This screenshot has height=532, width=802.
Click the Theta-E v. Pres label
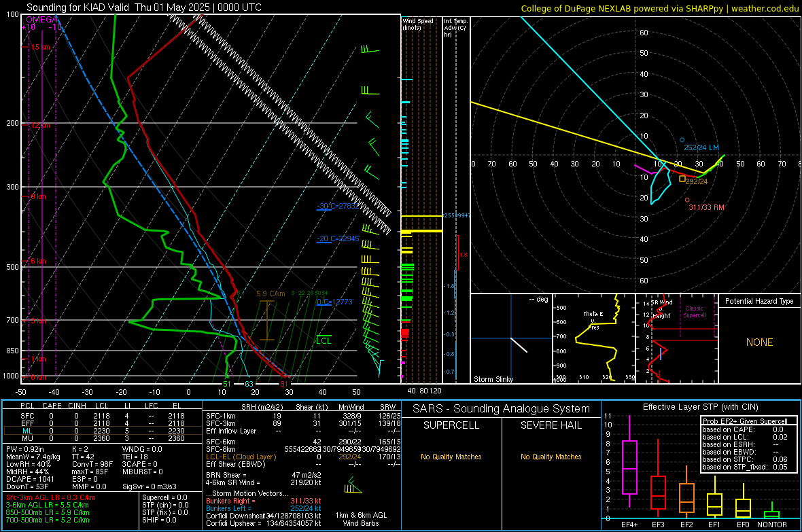[x=593, y=320]
